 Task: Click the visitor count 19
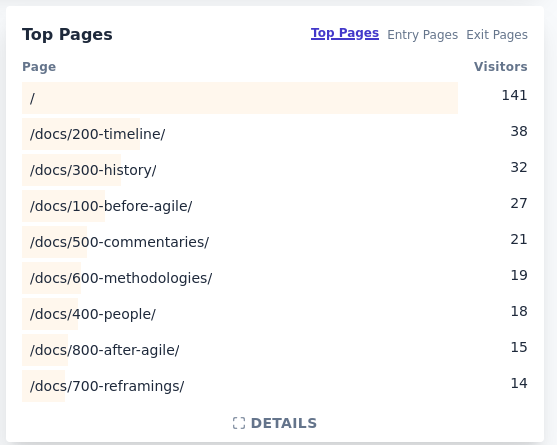519,275
